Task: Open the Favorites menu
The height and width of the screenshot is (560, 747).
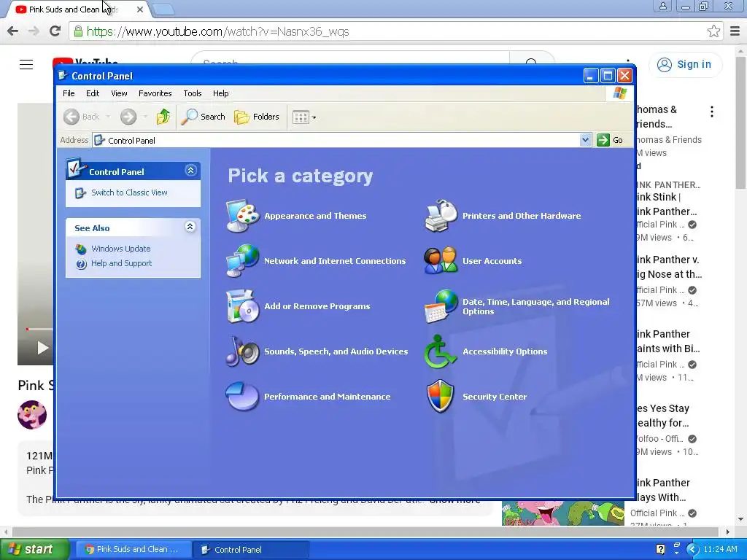Action: click(x=155, y=93)
